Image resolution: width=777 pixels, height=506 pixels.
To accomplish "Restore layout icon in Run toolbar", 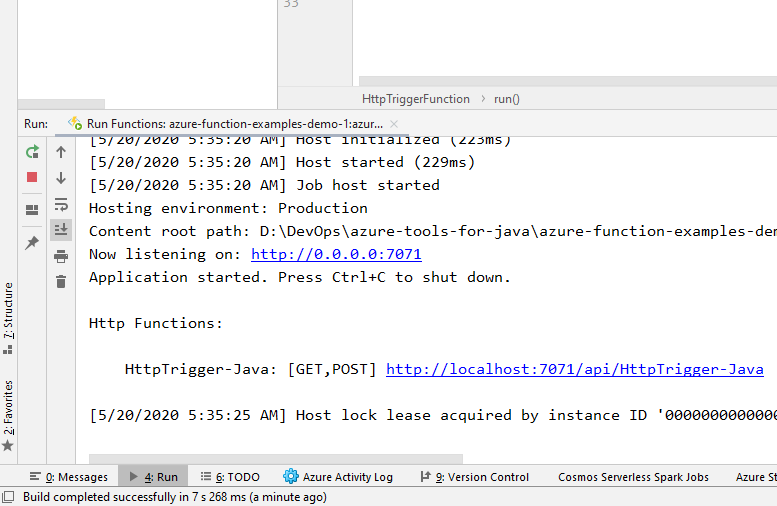I will click(x=32, y=210).
